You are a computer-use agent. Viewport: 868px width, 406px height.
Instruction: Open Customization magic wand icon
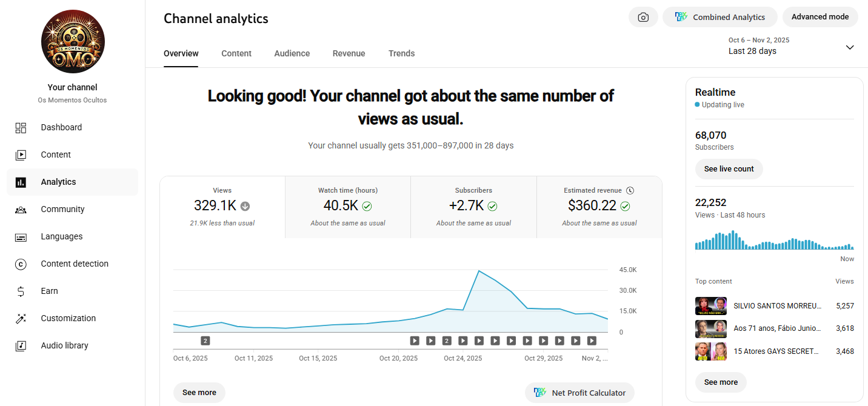pyautogui.click(x=21, y=319)
